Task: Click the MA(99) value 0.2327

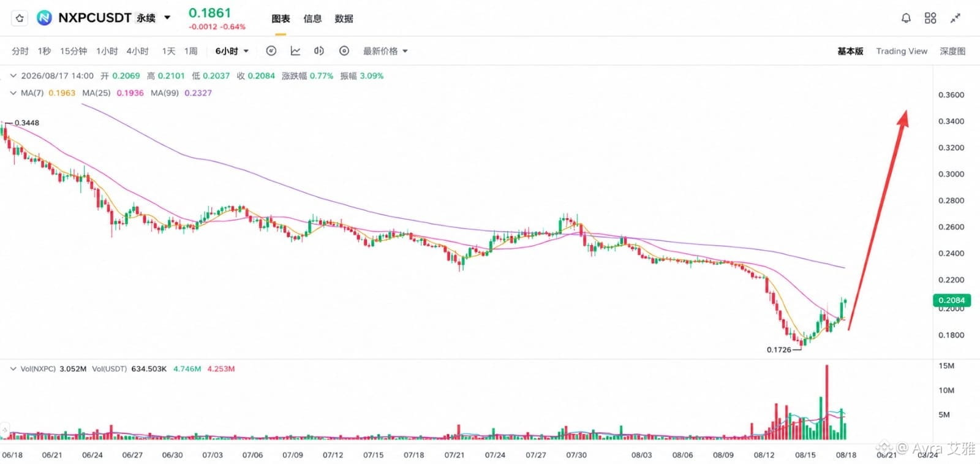Action: coord(198,93)
